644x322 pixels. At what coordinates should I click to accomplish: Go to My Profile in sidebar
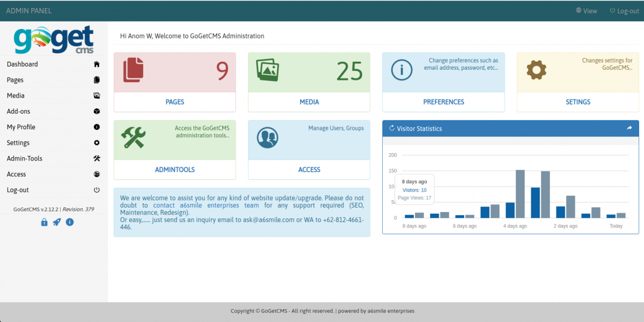21,127
